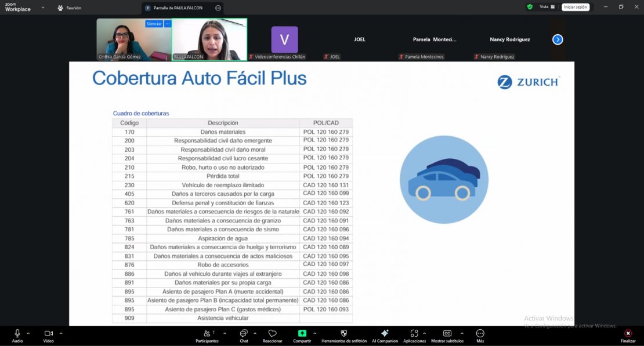
Task: Open the Vista layout menu
Action: 547,7
